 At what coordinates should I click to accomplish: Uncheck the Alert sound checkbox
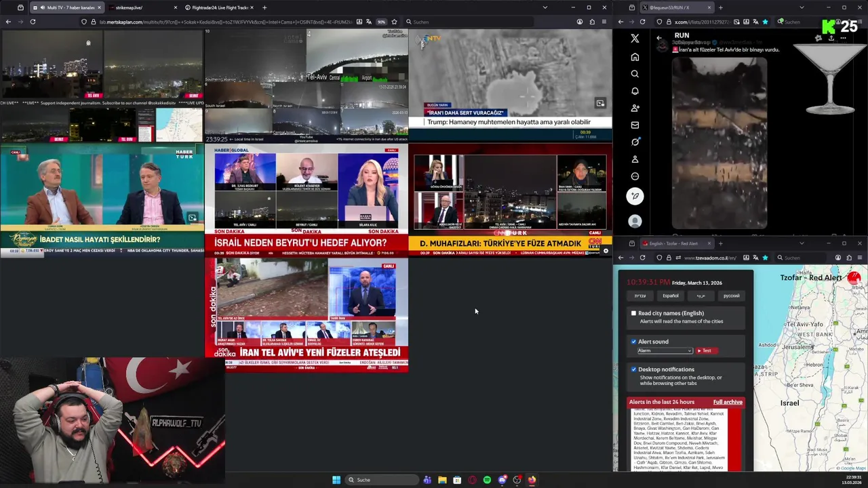click(633, 342)
